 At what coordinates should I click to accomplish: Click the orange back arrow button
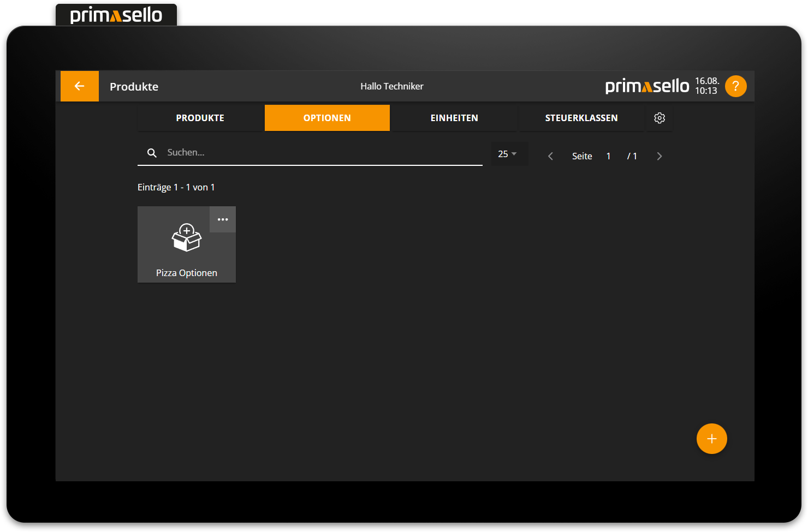coord(80,86)
